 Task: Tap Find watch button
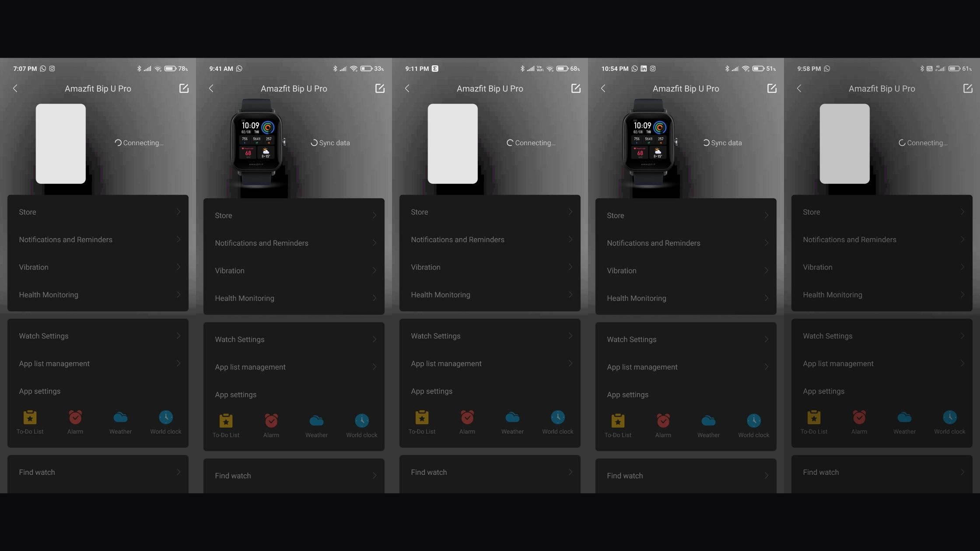coord(98,471)
